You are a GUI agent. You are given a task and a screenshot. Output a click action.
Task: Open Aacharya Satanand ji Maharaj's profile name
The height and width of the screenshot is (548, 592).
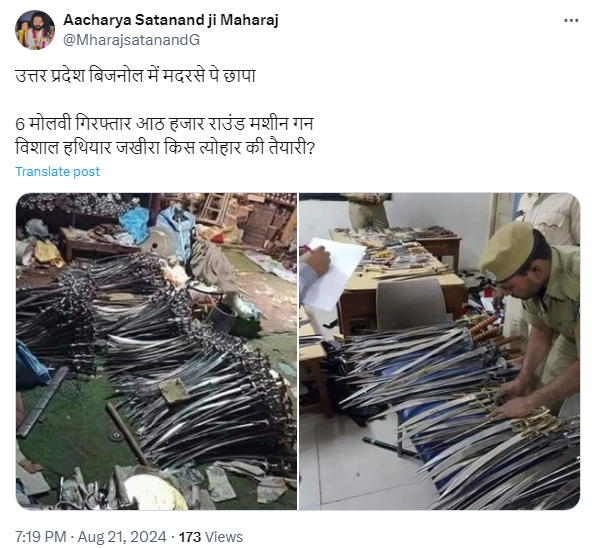pos(171,20)
